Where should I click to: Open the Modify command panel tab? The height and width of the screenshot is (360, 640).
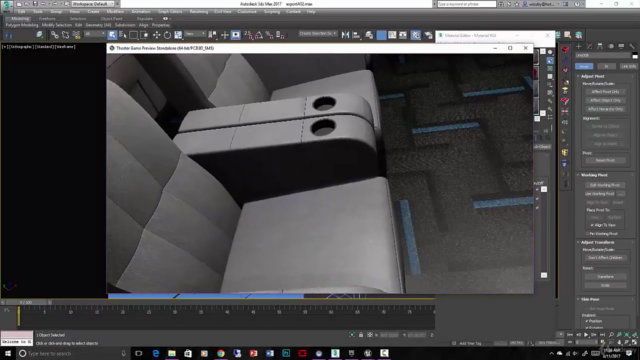[x=589, y=46]
